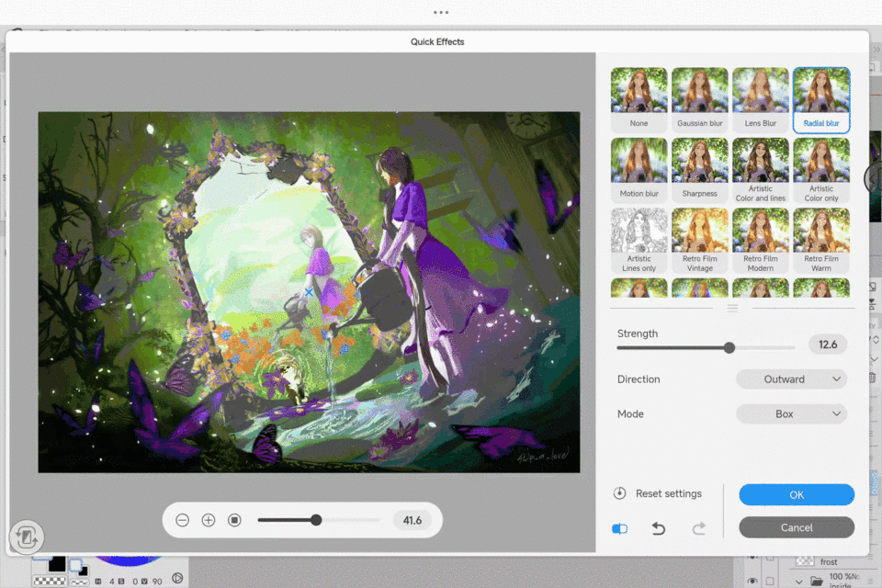Click the zoom in plus icon

tap(209, 520)
